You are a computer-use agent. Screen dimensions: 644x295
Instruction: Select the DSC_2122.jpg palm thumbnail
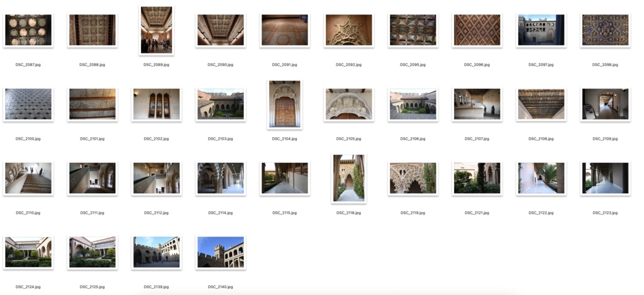click(541, 178)
